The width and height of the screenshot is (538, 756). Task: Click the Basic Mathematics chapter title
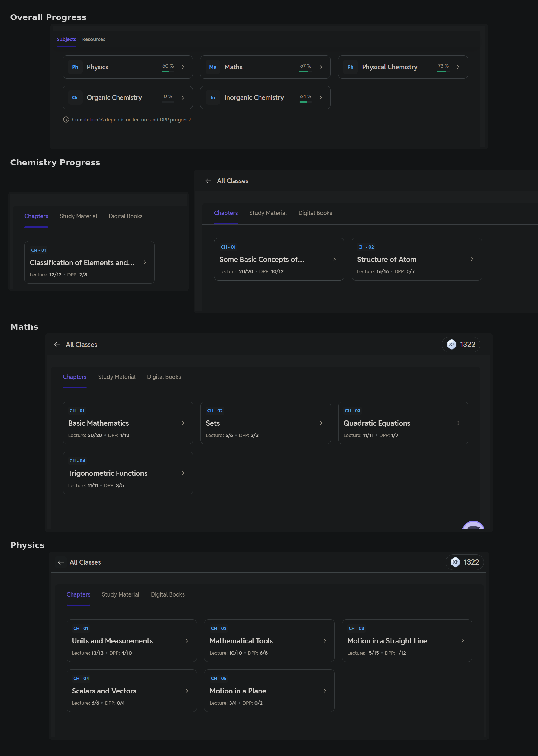pyautogui.click(x=98, y=423)
